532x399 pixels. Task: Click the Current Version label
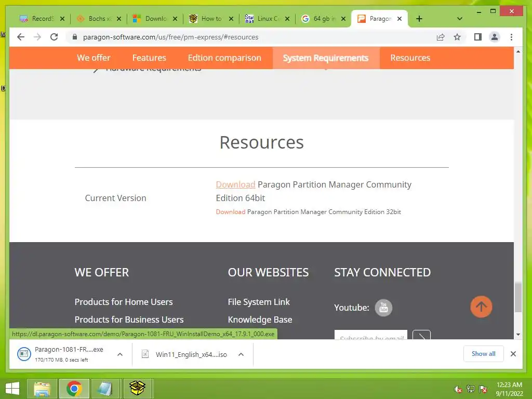[x=115, y=198]
